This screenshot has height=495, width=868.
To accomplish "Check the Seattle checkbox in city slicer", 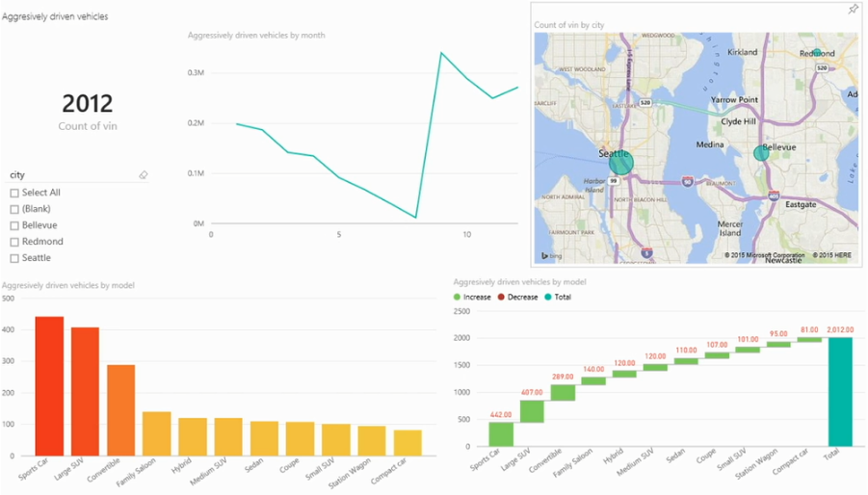I will 14,258.
